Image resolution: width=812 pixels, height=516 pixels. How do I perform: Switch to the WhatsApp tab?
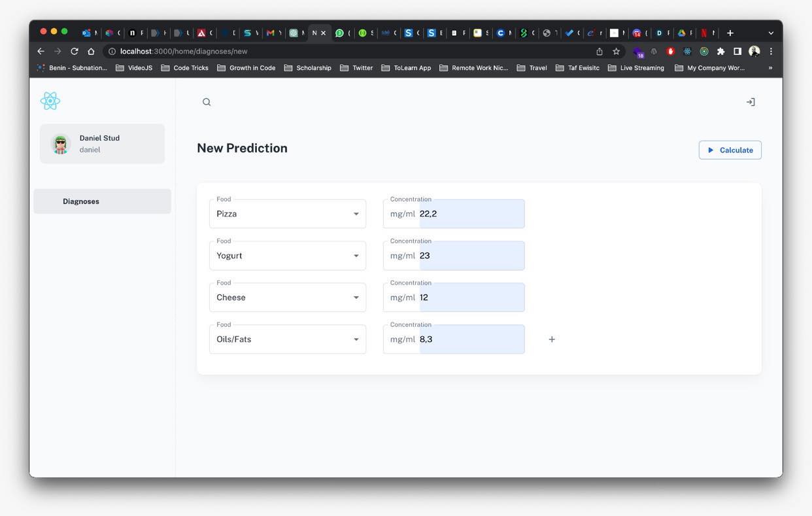pyautogui.click(x=342, y=33)
